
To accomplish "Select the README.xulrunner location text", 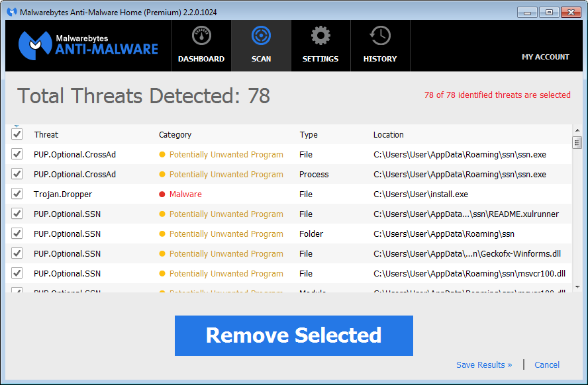I will tap(466, 214).
